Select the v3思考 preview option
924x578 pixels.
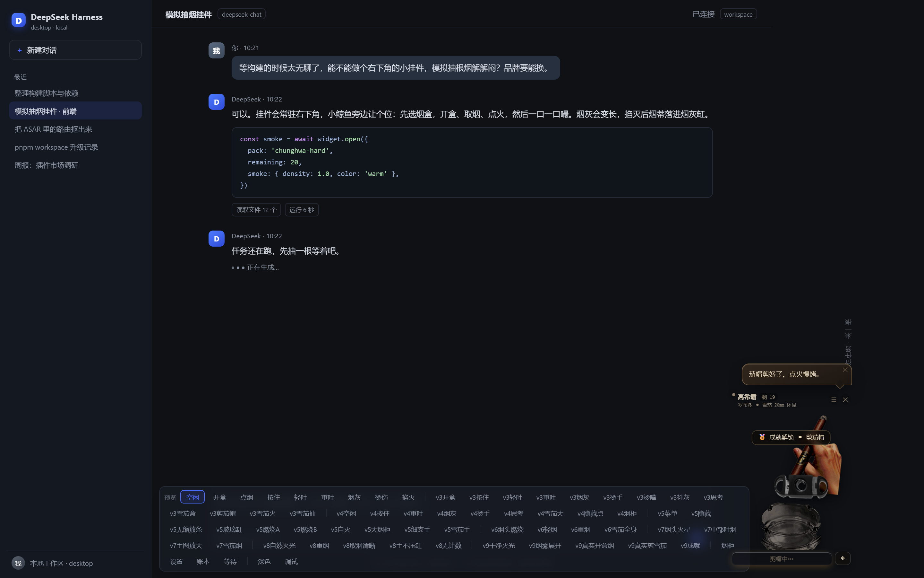(713, 497)
